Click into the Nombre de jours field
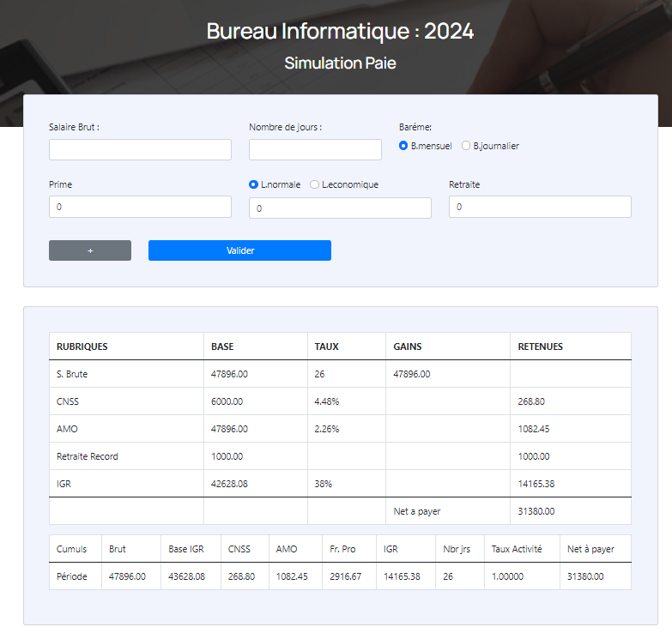This screenshot has height=639, width=672. [x=315, y=150]
